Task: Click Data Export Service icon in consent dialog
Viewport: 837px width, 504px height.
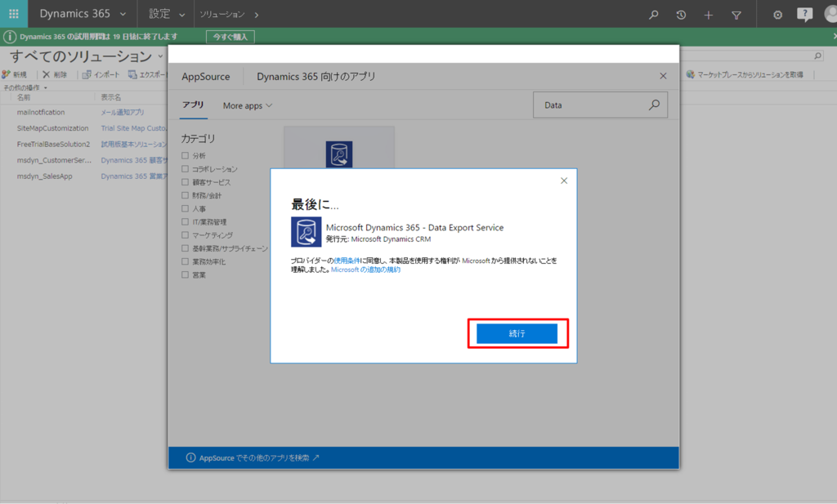Action: 306,232
